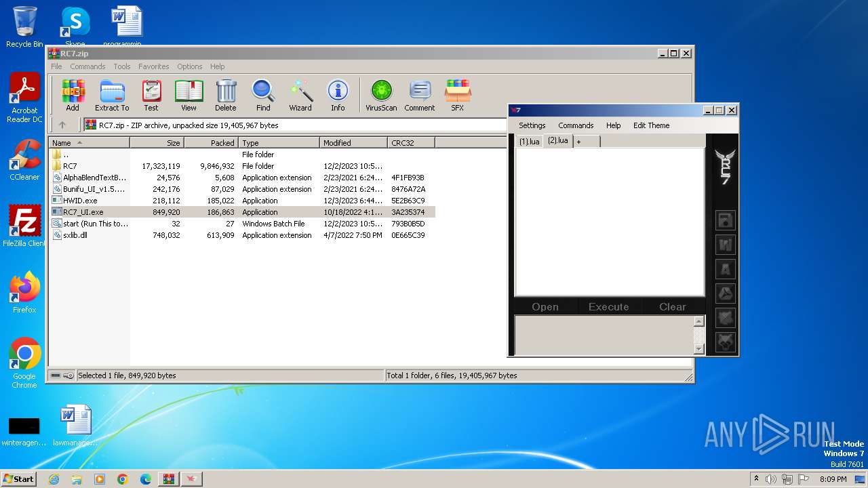
Task: Click the floppy disk save icon in RC7
Action: [x=726, y=220]
